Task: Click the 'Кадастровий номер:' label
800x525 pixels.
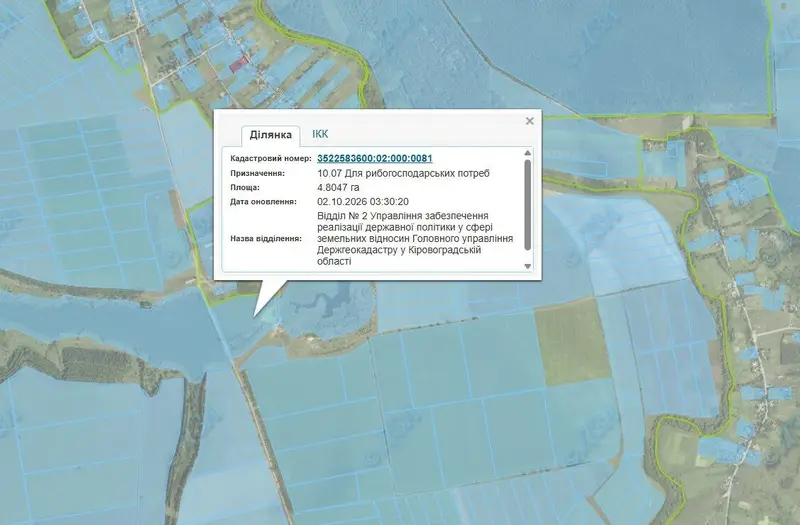Action: coord(270,158)
